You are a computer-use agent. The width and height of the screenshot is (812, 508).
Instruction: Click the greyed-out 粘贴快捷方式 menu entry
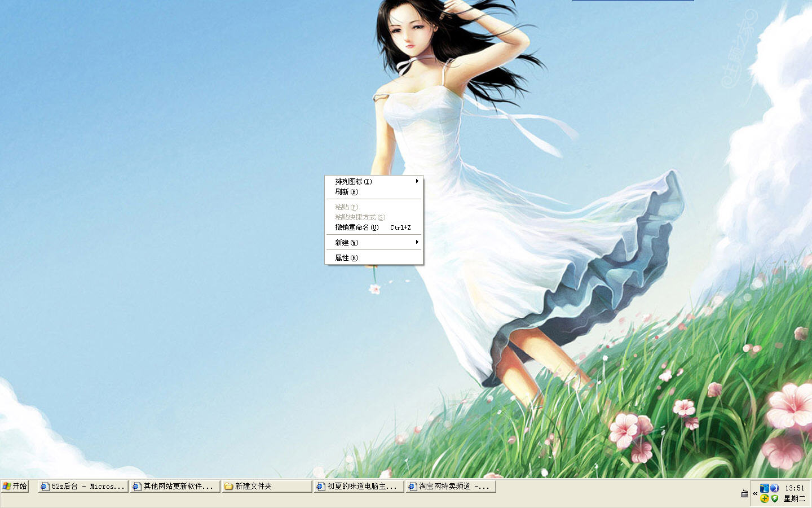pos(374,217)
